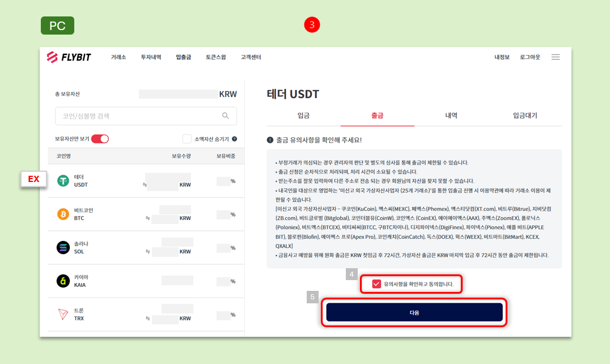Switch to the 입금 deposit tab
The image size is (610, 364).
pos(303,115)
